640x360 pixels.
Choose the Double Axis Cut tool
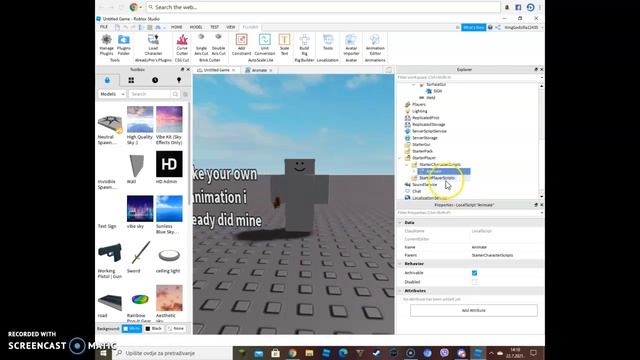218,45
